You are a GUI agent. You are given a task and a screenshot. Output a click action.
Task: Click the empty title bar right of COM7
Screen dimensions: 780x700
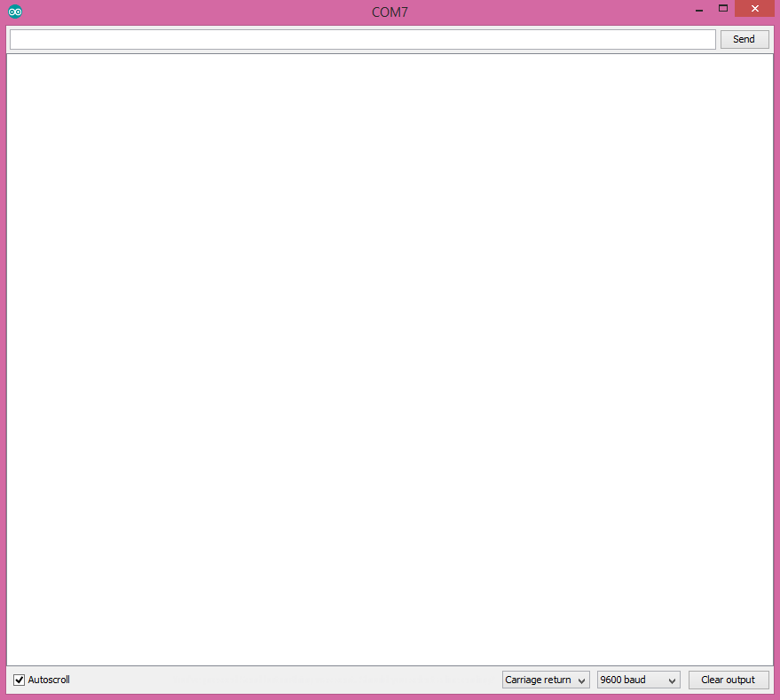550,12
